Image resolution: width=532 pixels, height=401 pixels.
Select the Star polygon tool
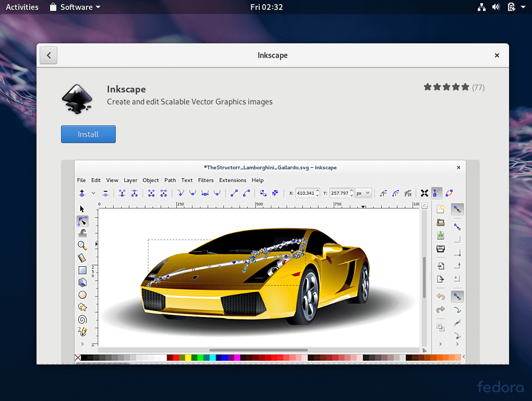pos(82,307)
